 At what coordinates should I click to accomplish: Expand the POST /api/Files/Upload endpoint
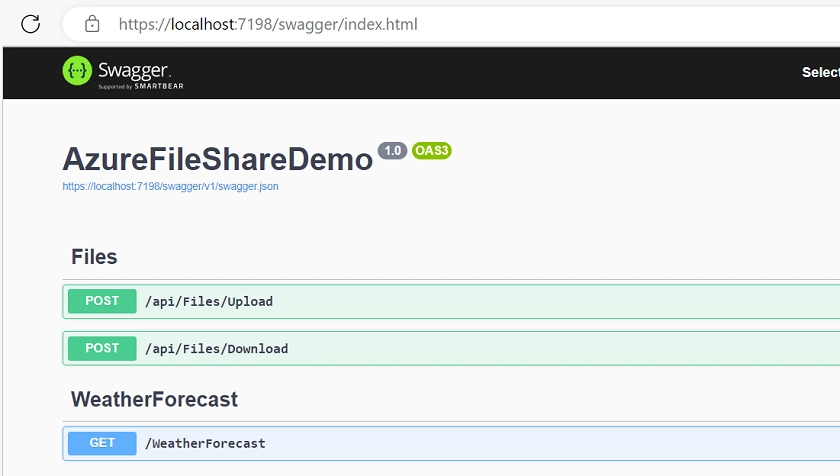[x=451, y=301]
